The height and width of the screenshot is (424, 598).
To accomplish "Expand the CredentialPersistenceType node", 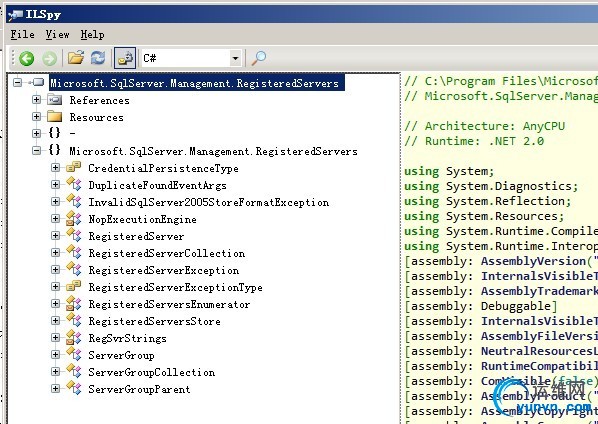I will (56, 167).
